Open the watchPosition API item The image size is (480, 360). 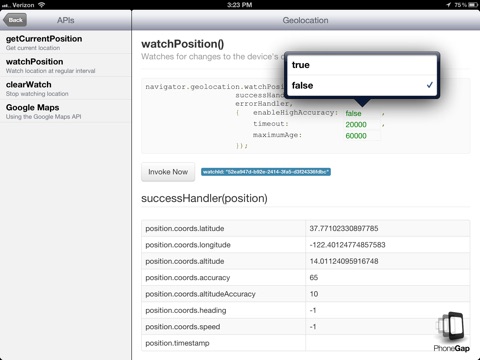[x=65, y=65]
